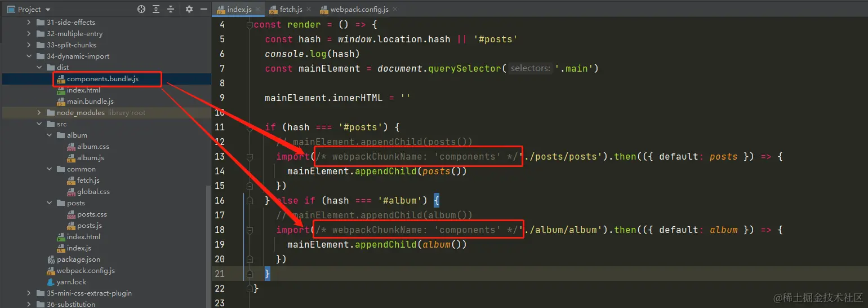The image size is (868, 308).
Task: Open the Project view dropdown
Action: 48,10
